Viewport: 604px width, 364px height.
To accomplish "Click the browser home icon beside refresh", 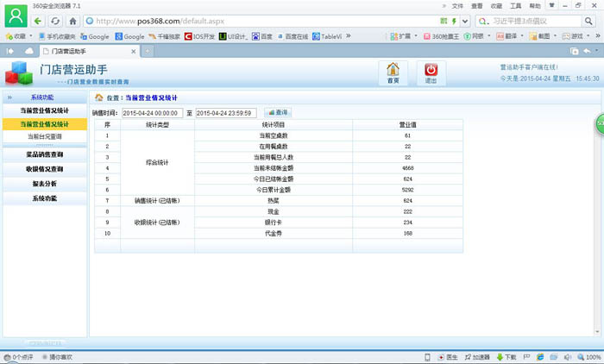I will coord(73,20).
